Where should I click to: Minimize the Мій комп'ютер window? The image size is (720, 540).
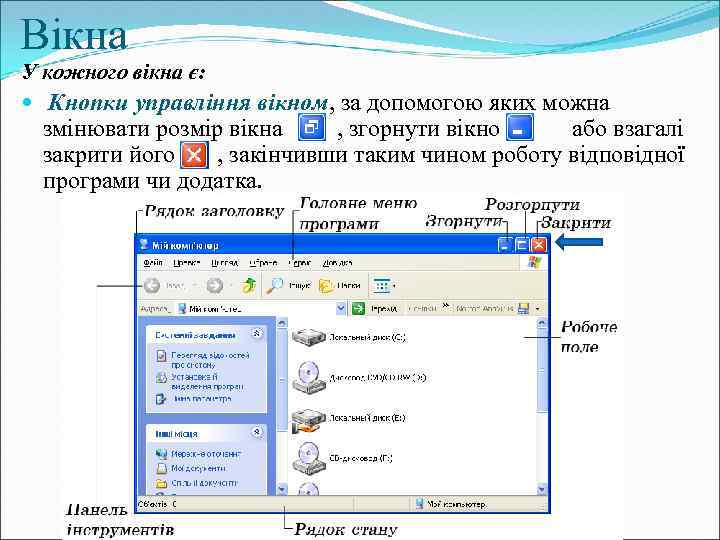(505, 244)
